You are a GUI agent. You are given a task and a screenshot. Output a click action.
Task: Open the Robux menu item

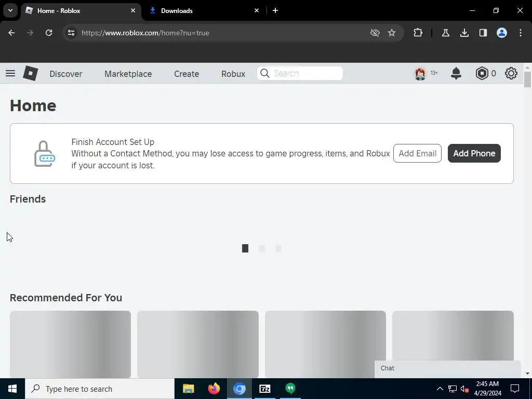tap(233, 74)
